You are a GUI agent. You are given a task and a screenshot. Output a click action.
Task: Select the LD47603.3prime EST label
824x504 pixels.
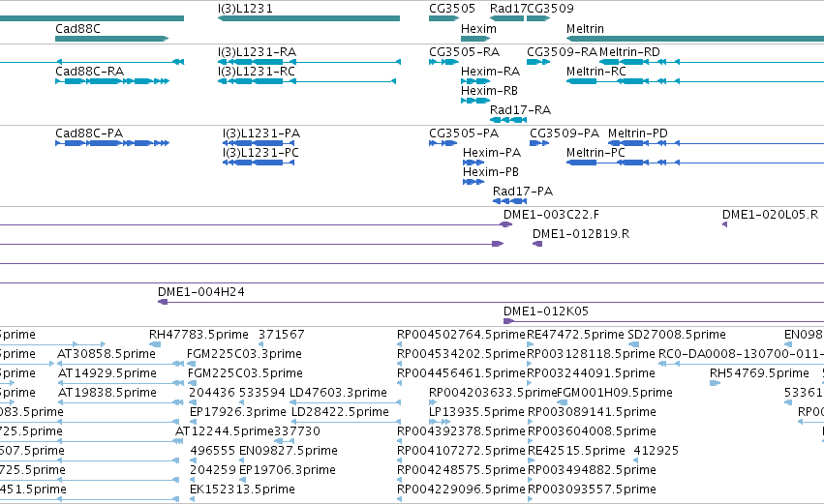338,393
